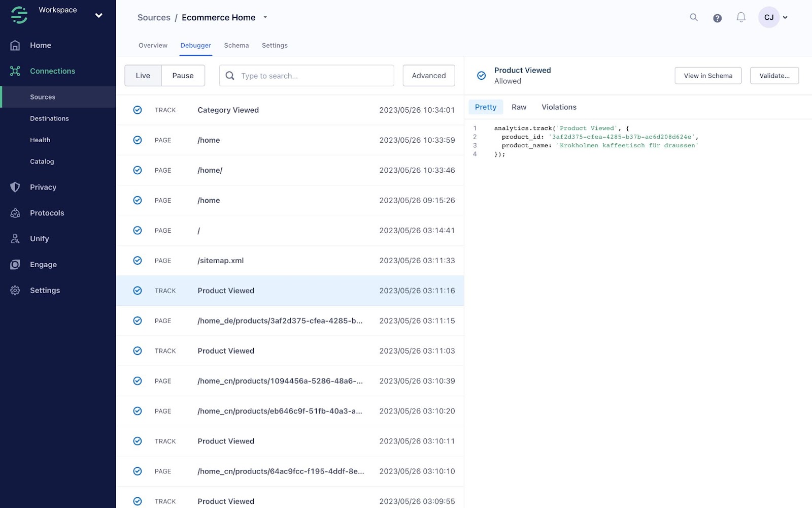
Task: Click the View in Schema button
Action: click(x=707, y=75)
